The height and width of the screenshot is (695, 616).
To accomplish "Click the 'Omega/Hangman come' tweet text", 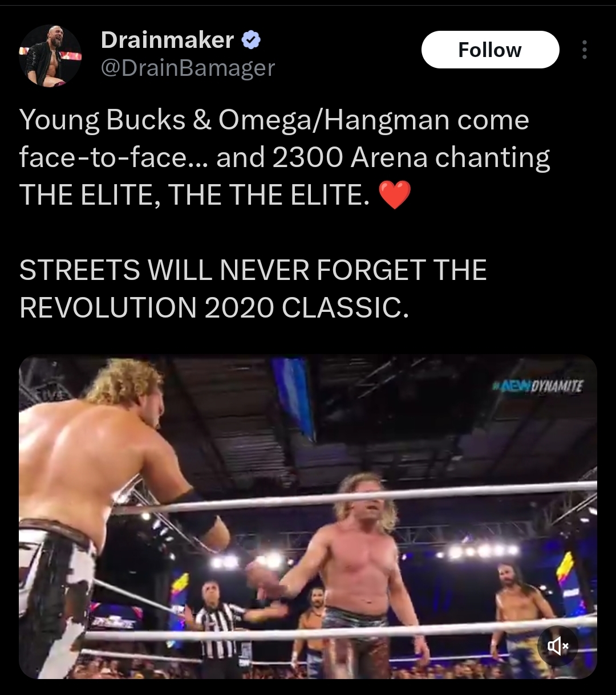I will 374,120.
